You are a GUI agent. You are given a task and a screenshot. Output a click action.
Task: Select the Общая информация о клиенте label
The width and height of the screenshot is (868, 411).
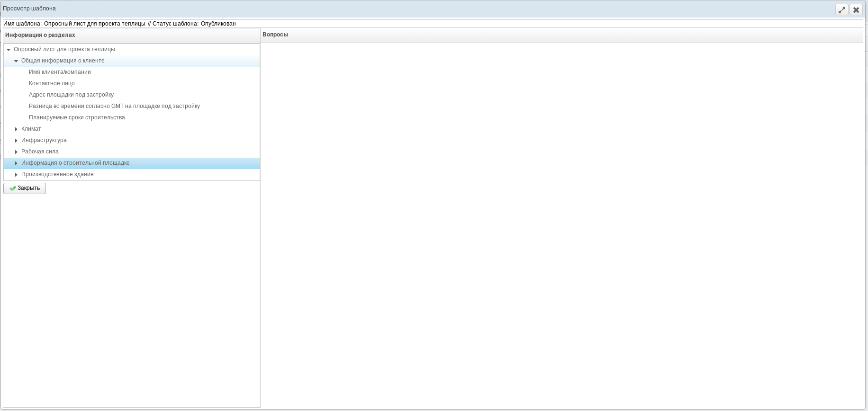pos(63,61)
